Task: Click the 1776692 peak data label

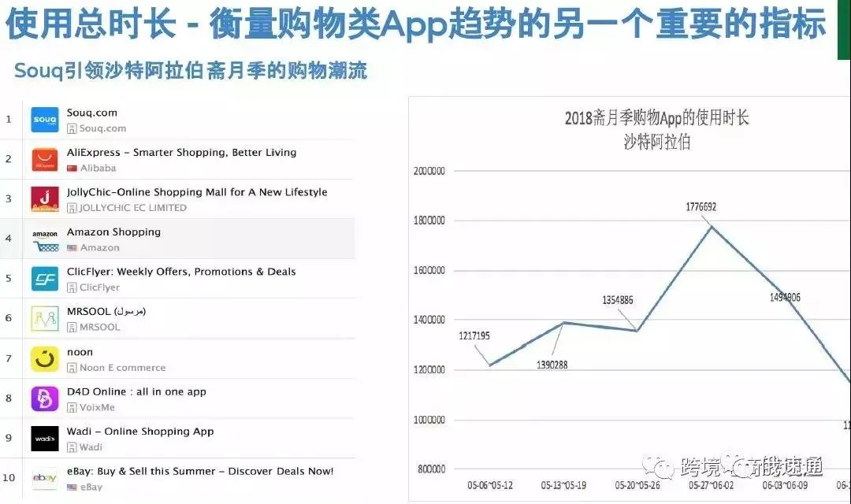Action: [x=700, y=206]
